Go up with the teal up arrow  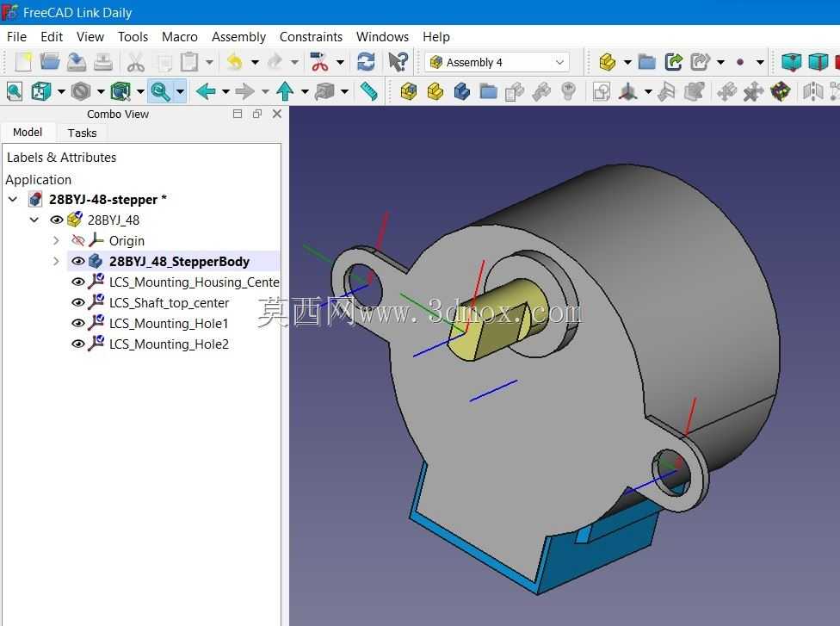click(285, 91)
